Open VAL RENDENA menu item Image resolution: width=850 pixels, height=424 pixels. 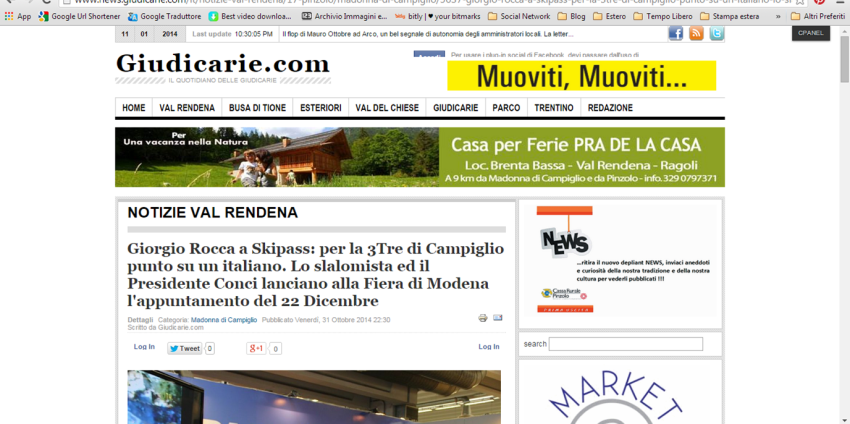(x=187, y=108)
